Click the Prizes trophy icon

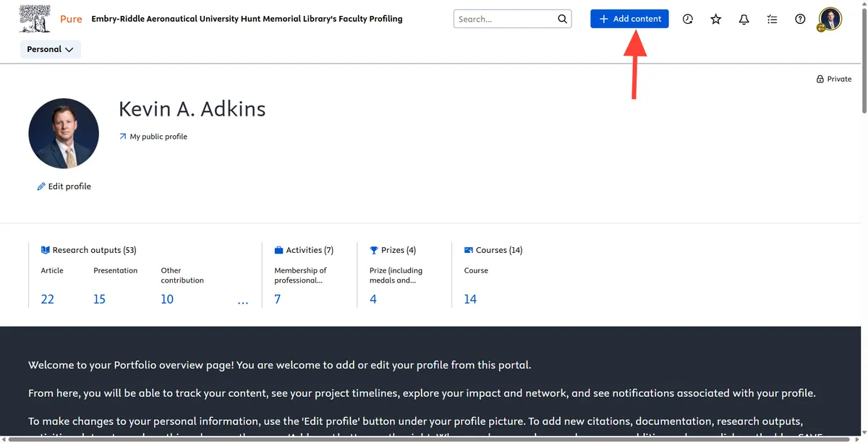[x=374, y=250]
